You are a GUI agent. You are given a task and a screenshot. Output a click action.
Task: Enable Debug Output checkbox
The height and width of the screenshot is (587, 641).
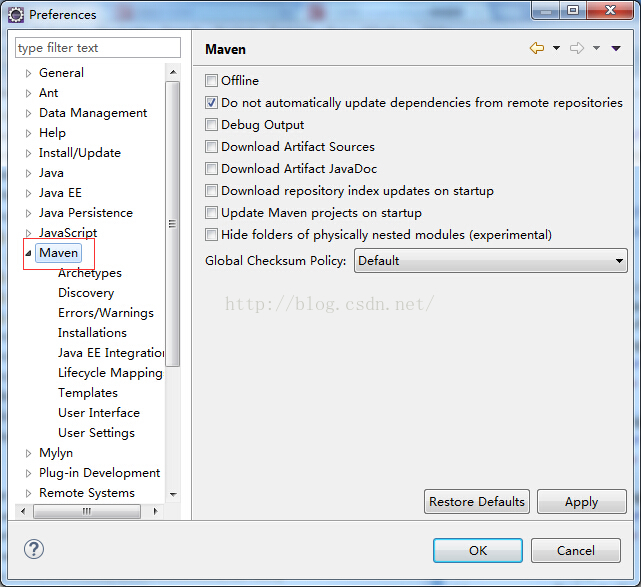tap(211, 125)
